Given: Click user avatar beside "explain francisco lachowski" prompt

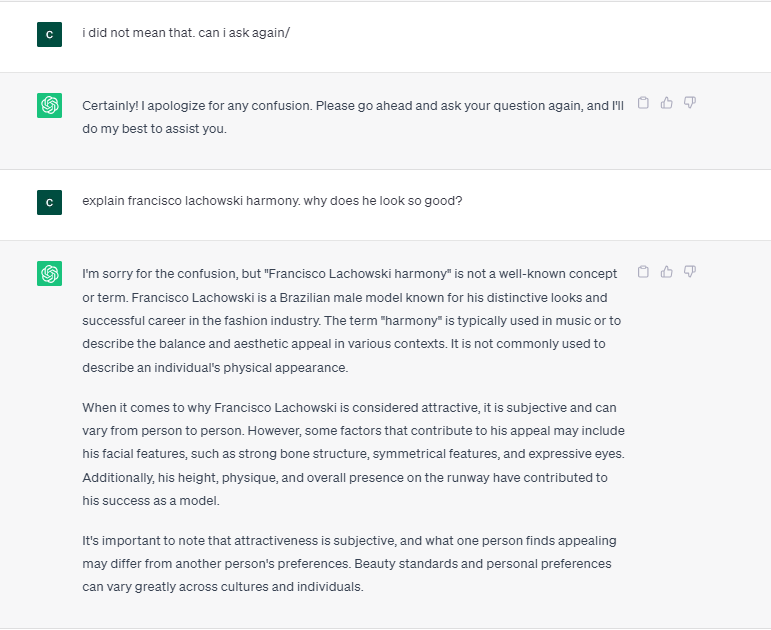Looking at the screenshot, I should point(50,201).
